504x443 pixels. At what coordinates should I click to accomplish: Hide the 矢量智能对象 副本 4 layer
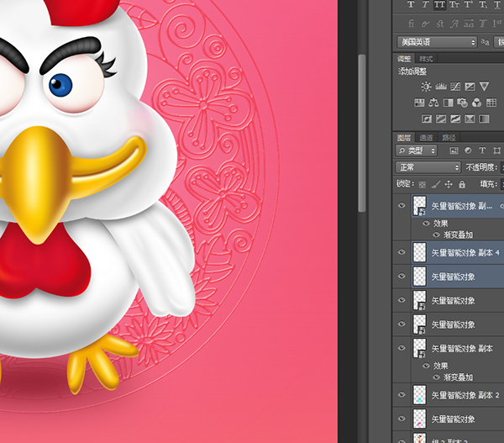(x=402, y=252)
